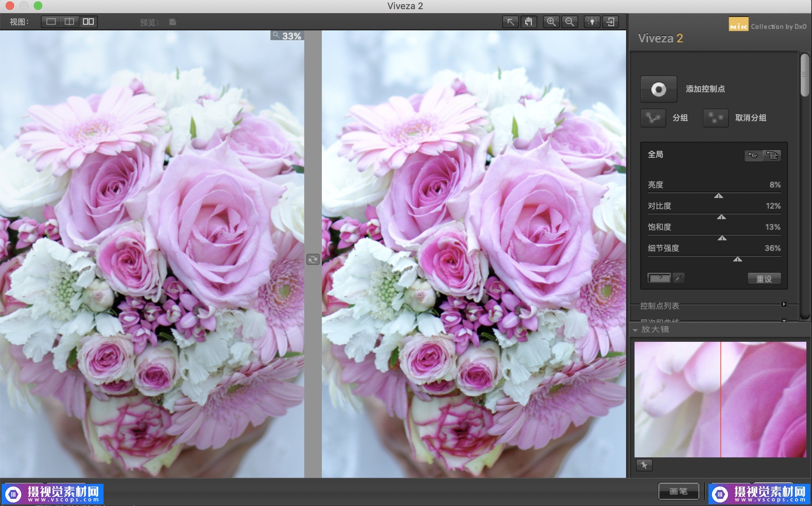812x506 pixels.
Task: Select side-by-side compare view
Action: point(88,22)
